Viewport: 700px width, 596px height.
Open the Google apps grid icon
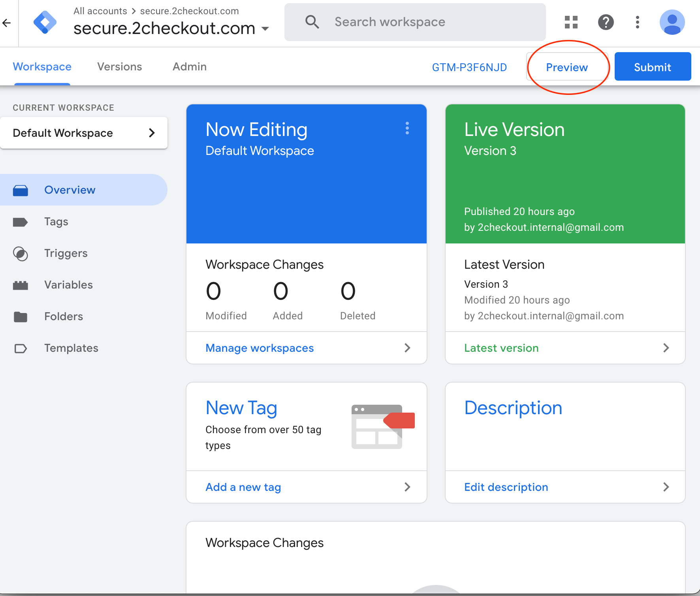pos(571,22)
